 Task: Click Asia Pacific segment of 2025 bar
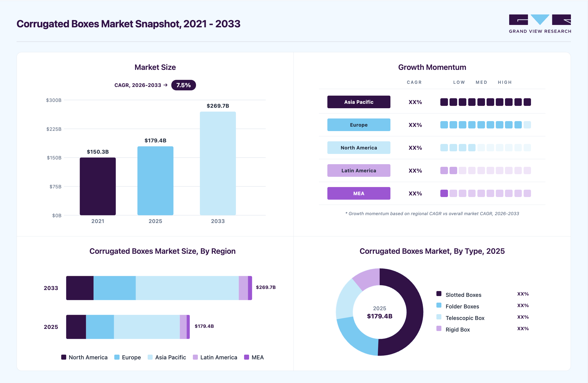[x=147, y=327]
